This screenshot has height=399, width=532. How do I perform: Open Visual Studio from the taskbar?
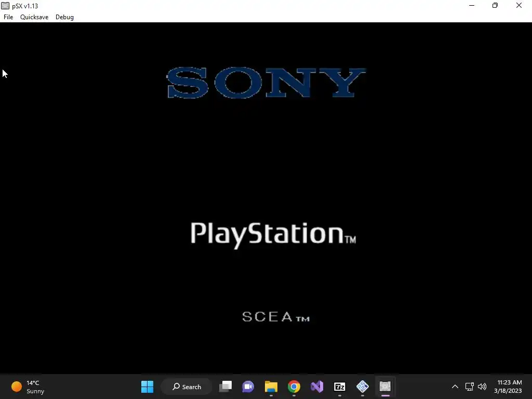(317, 387)
